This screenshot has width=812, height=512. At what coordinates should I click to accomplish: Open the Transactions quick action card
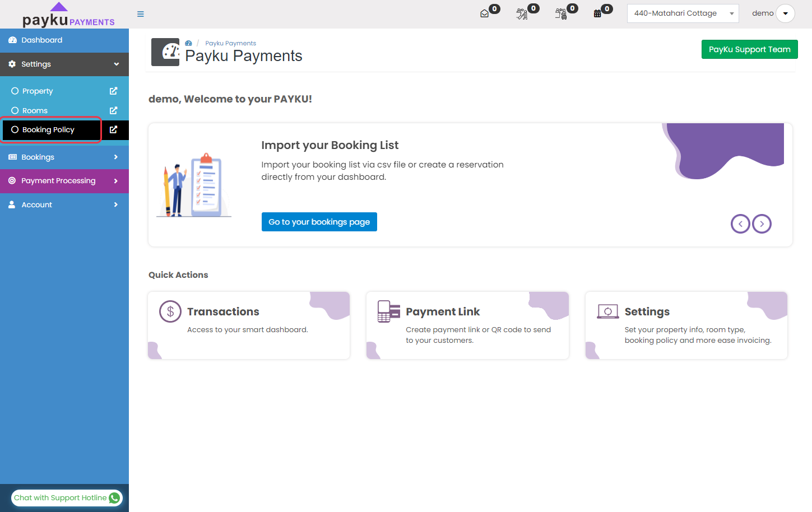pos(249,325)
